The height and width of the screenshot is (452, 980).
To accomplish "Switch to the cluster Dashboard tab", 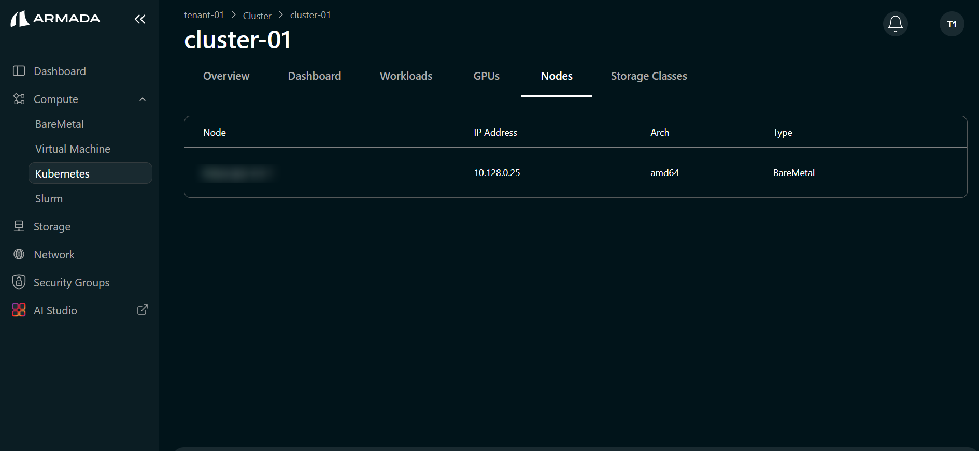I will click(315, 76).
